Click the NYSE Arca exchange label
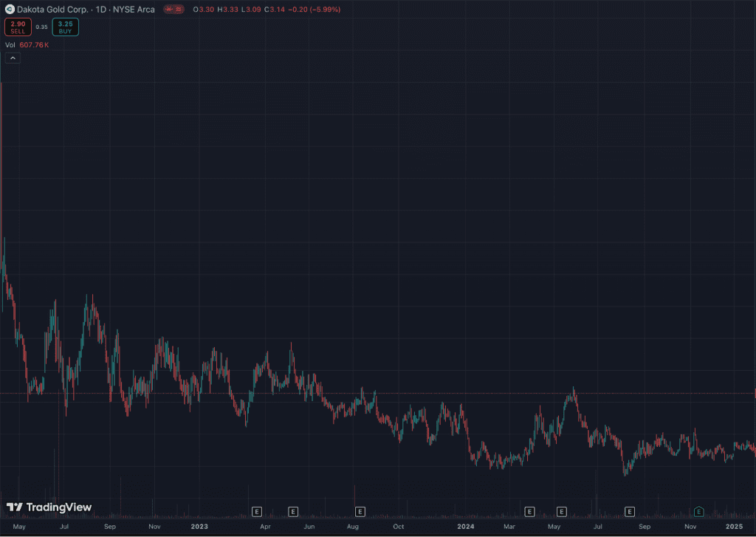 pos(134,9)
